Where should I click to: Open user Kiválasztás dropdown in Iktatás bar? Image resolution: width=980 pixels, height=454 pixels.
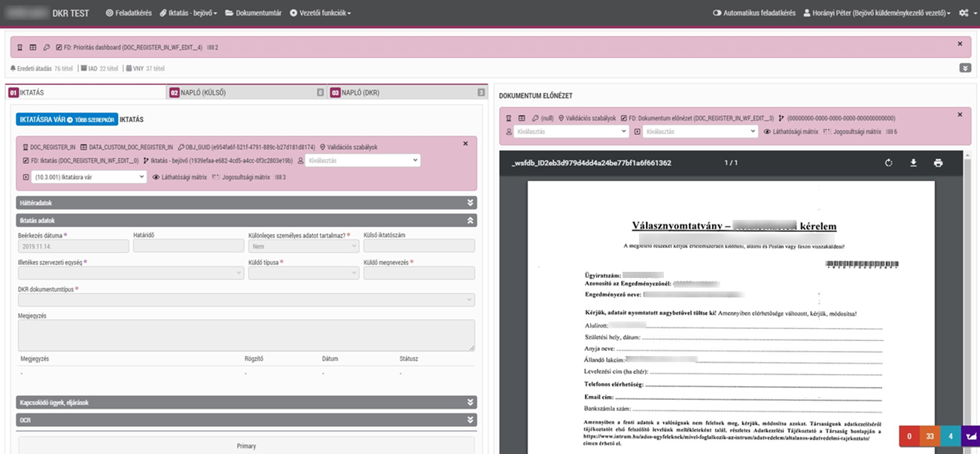[x=364, y=160]
